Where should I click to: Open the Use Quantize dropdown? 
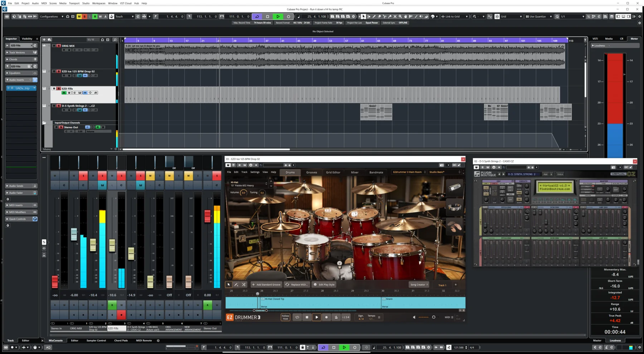[538, 16]
